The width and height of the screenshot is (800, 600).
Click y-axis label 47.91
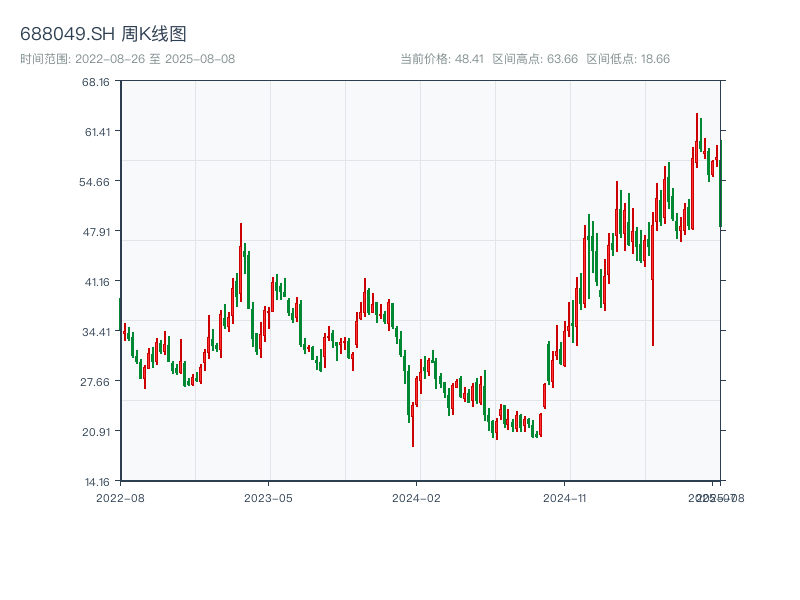[96, 232]
